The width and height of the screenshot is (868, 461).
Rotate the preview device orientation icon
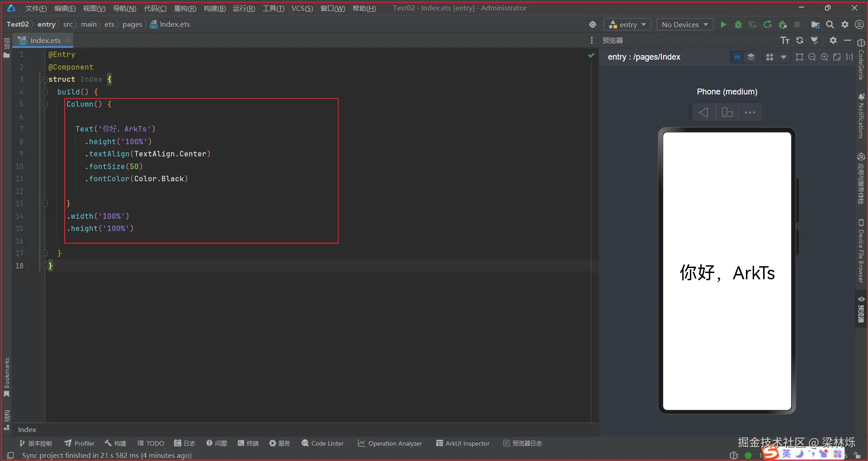[727, 112]
